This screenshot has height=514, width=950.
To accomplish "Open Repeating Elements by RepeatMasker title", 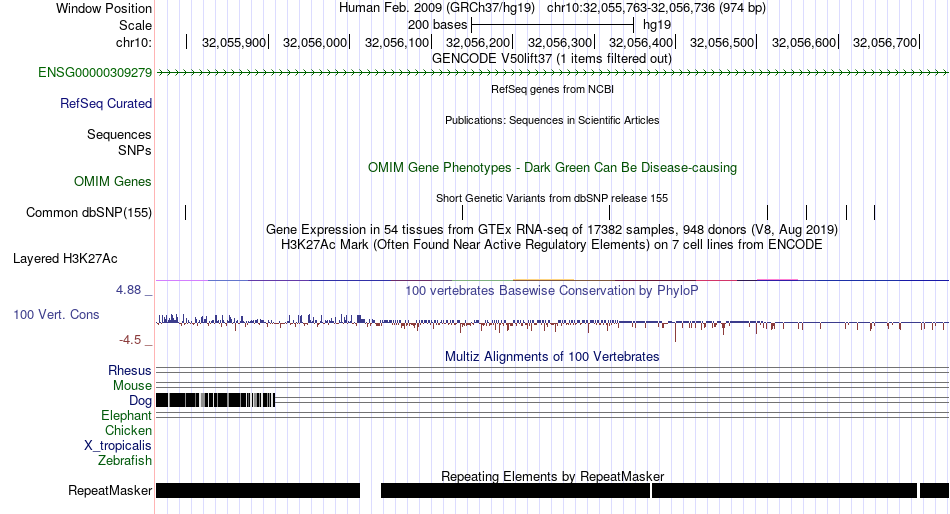I will point(553,476).
